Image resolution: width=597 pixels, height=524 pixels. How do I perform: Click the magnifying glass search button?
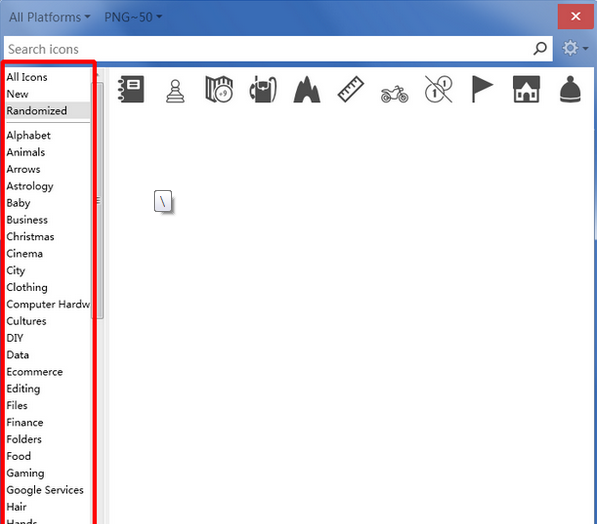[540, 48]
